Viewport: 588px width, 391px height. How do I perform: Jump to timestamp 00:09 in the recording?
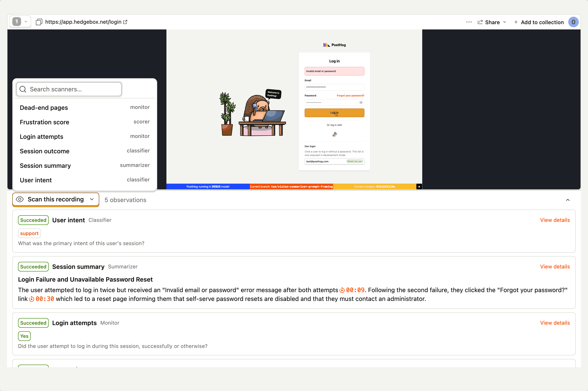tap(352, 290)
